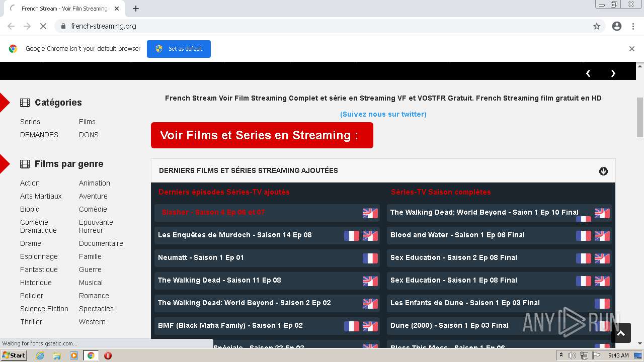Browse the Comédie Dramatique genre

(38, 226)
